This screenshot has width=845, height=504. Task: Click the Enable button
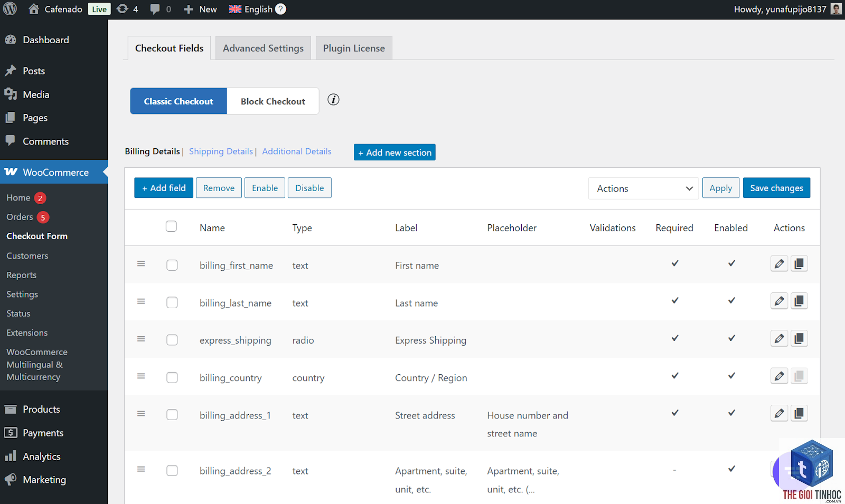click(x=265, y=188)
